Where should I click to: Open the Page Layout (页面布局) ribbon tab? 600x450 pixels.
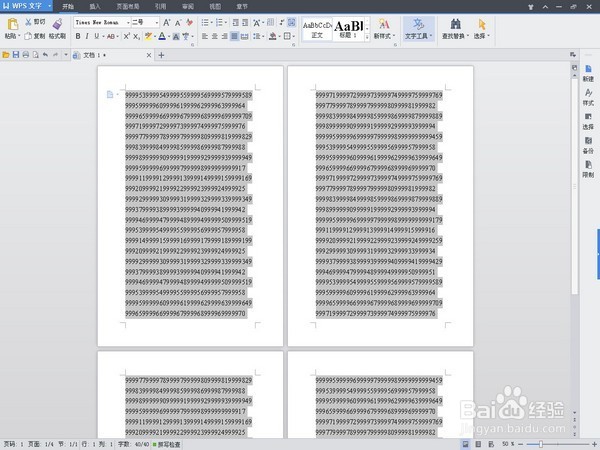[128, 7]
